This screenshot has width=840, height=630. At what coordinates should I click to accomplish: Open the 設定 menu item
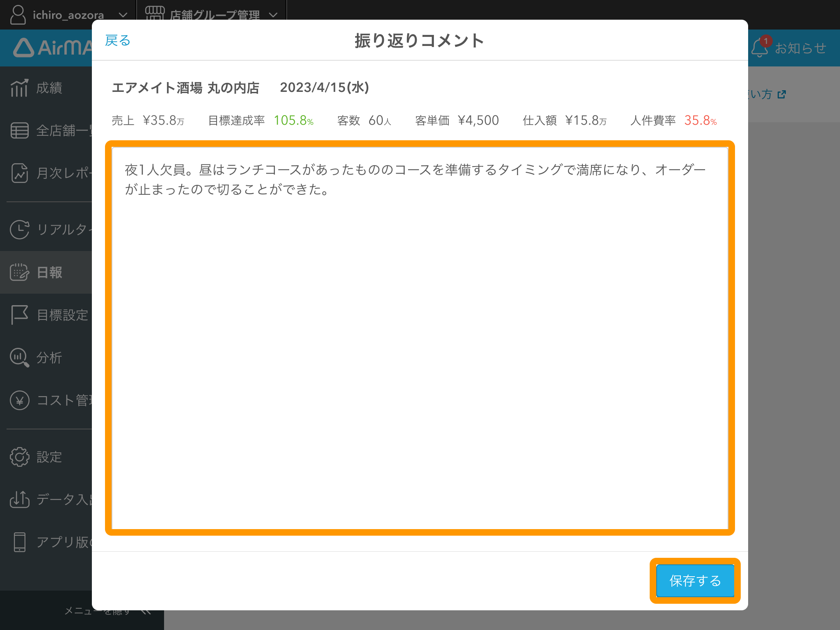pos(46,457)
